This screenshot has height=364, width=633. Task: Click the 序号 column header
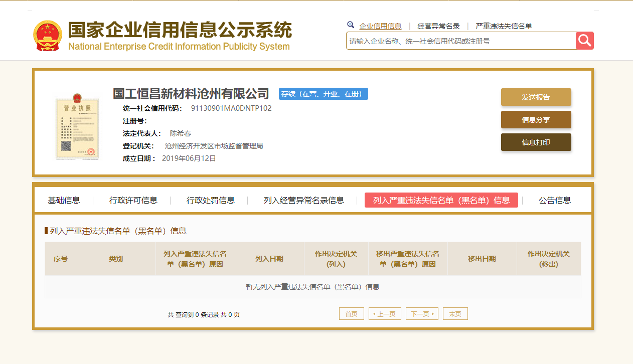[x=61, y=259]
